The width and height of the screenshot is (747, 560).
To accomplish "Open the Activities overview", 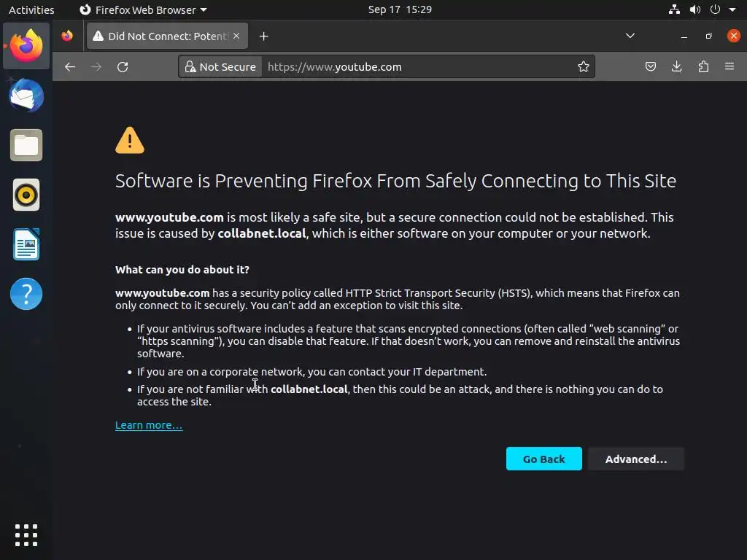I will pos(31,9).
